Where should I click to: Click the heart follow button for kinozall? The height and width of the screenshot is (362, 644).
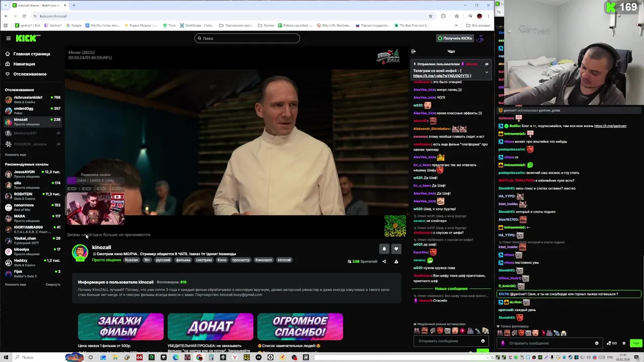pyautogui.click(x=396, y=249)
